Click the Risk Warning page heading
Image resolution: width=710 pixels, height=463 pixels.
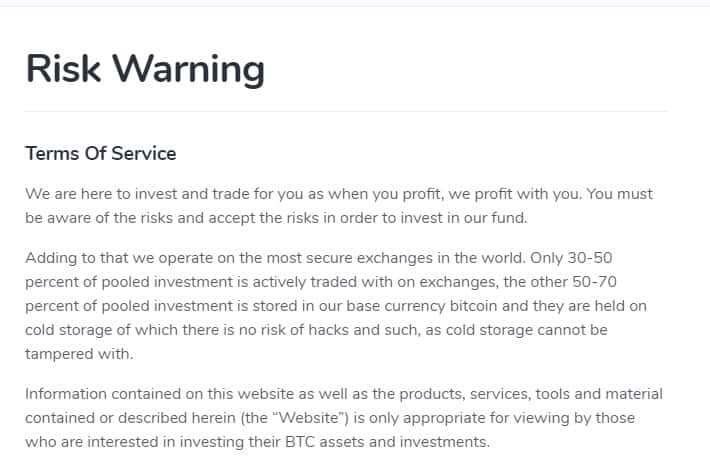click(x=145, y=68)
